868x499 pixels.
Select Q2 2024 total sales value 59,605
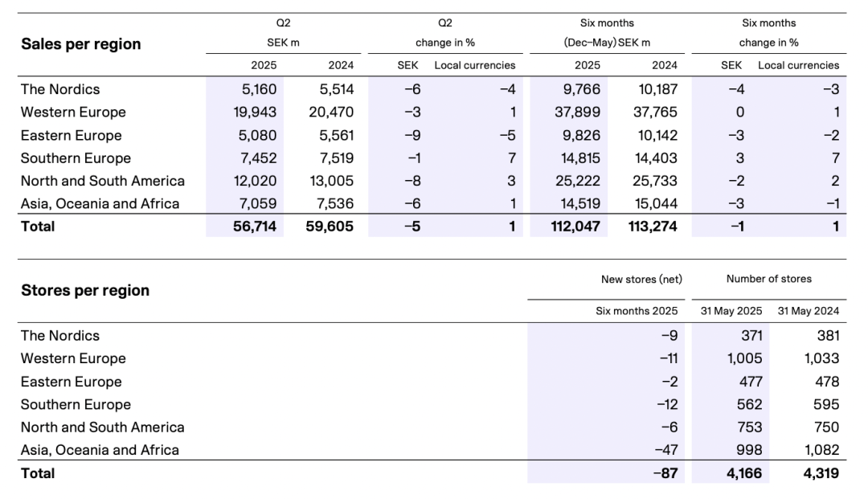[330, 227]
